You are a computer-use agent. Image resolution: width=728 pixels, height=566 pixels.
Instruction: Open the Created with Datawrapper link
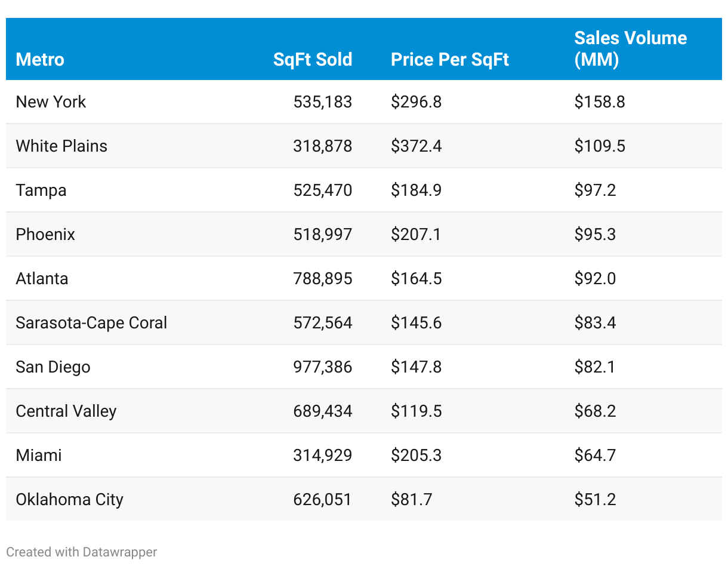pos(82,552)
